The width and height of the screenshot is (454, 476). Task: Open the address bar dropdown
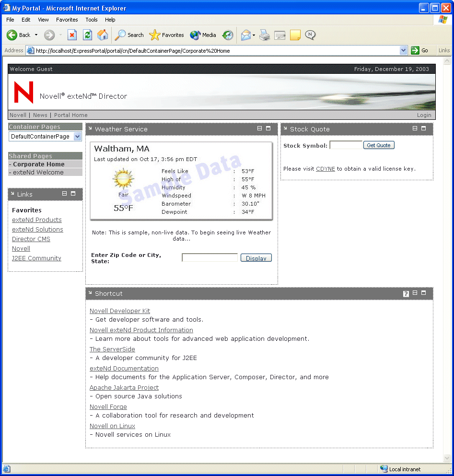tap(403, 50)
